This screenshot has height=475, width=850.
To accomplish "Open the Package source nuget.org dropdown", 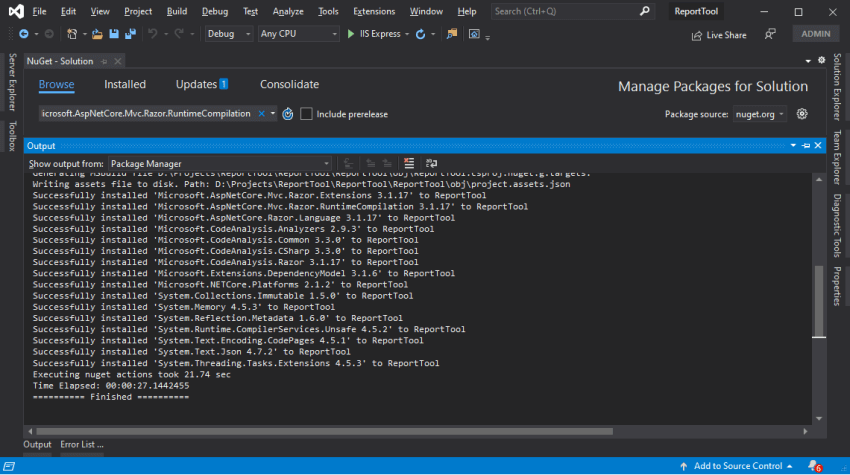I will coord(759,114).
